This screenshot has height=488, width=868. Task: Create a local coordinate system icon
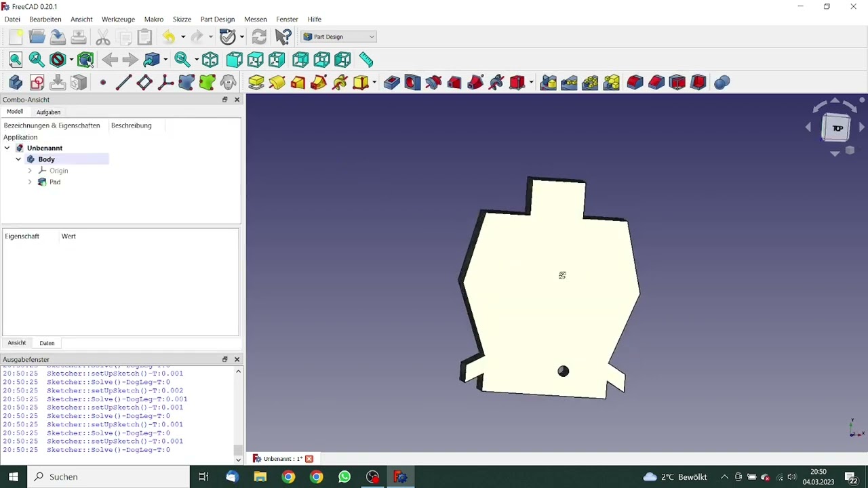(x=165, y=83)
